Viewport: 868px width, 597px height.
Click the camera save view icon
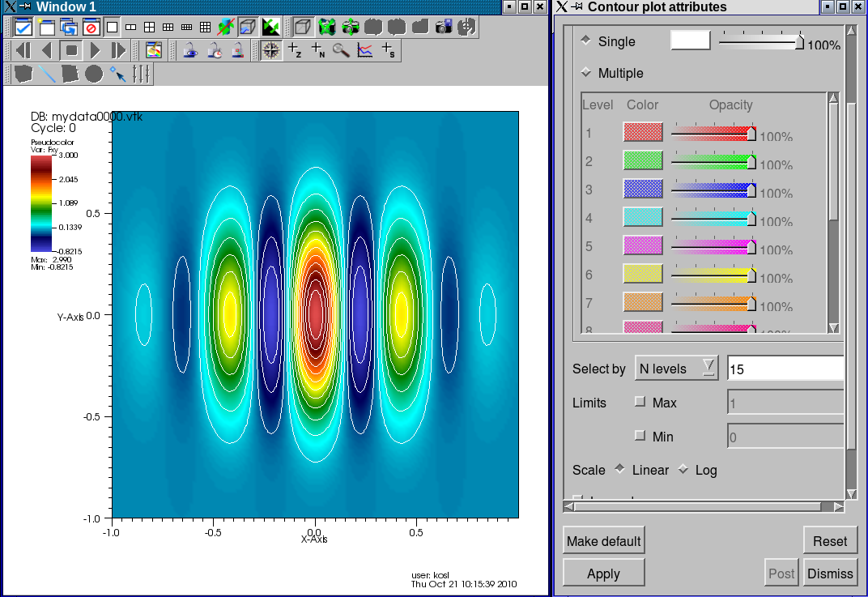click(x=443, y=27)
